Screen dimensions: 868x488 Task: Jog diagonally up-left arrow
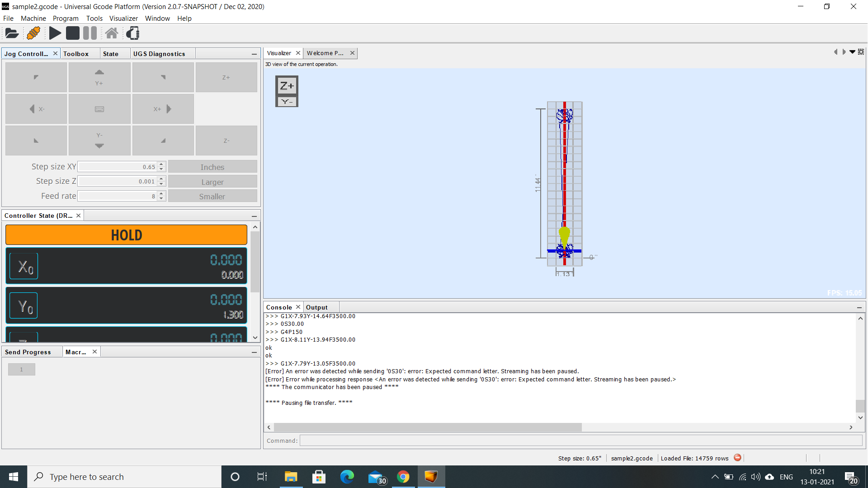(x=36, y=77)
